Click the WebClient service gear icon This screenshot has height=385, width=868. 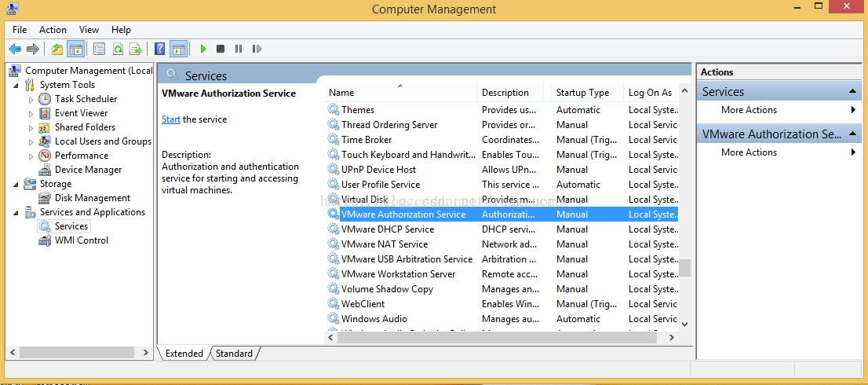[333, 304]
